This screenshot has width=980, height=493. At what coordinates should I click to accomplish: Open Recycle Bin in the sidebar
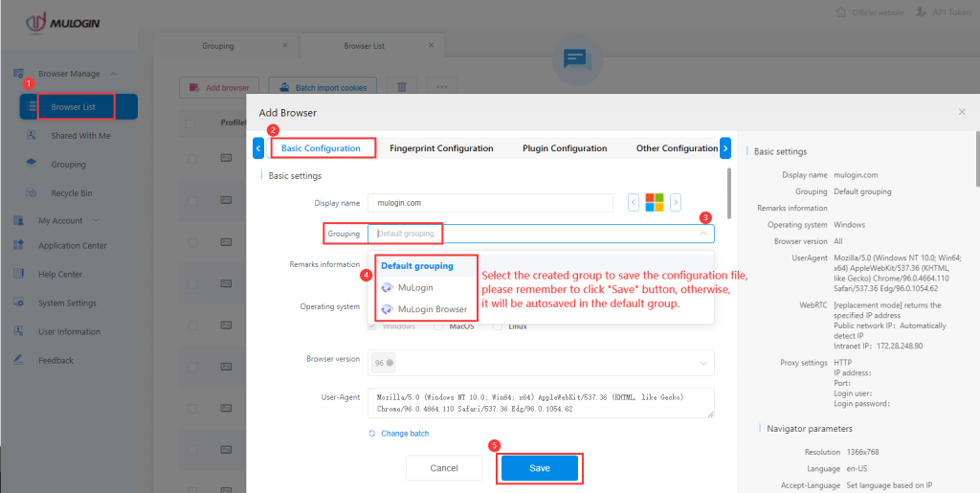pyautogui.click(x=71, y=193)
